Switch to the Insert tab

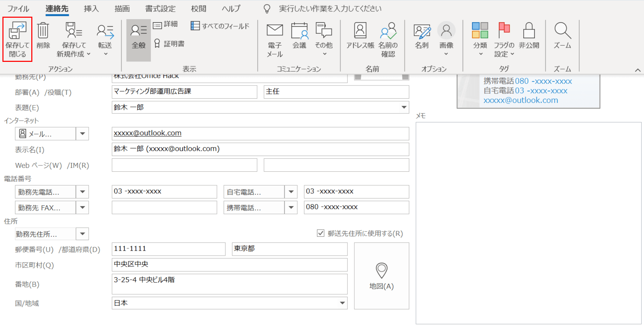[91, 9]
